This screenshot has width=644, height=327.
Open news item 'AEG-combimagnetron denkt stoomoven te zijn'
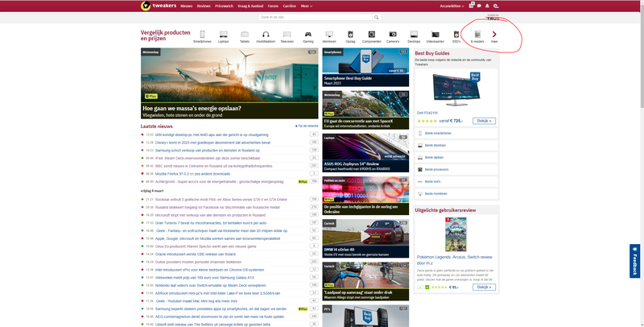[x=219, y=317]
